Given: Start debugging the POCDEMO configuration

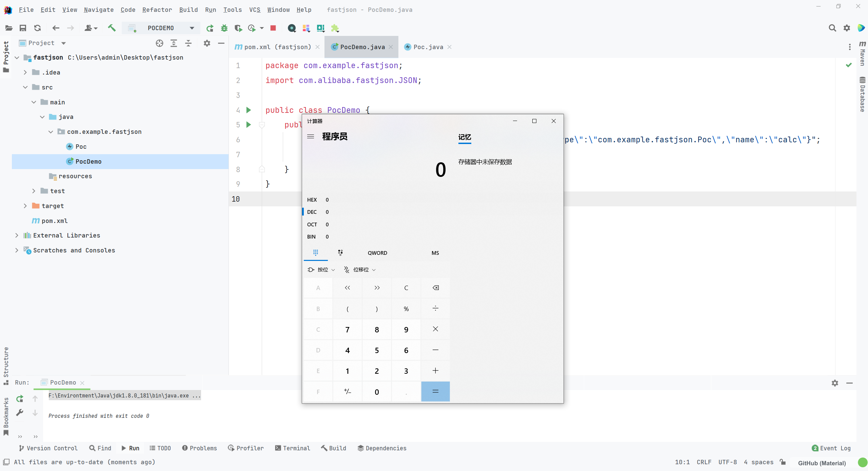Looking at the screenshot, I should 224,28.
